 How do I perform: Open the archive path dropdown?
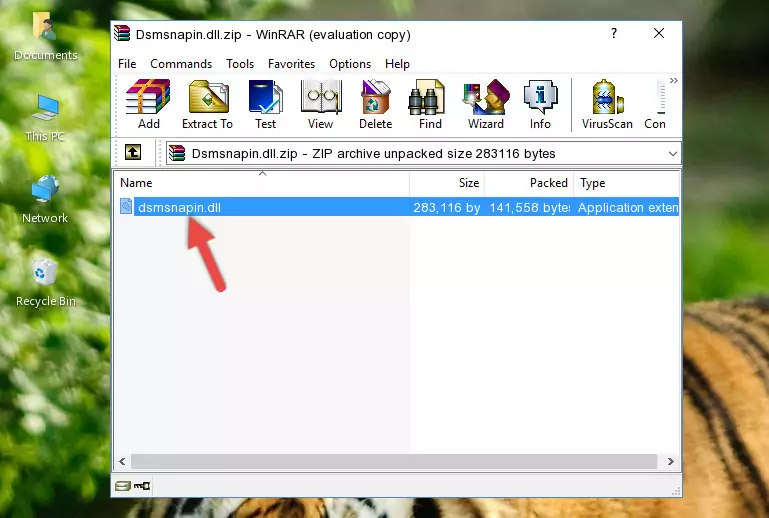click(673, 154)
